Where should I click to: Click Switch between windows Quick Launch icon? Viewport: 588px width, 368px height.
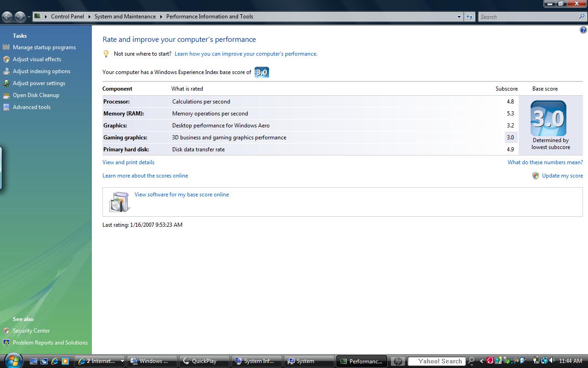pyautogui.click(x=44, y=361)
